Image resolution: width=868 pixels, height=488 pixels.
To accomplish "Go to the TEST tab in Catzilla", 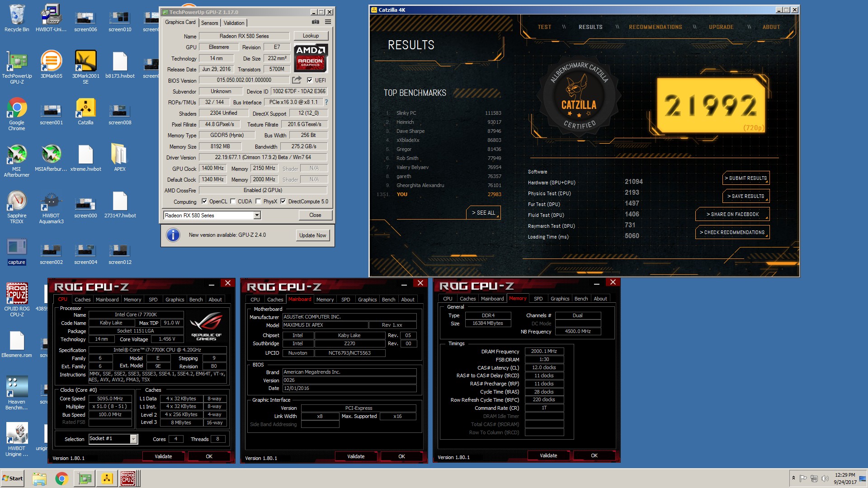I will pos(544,27).
